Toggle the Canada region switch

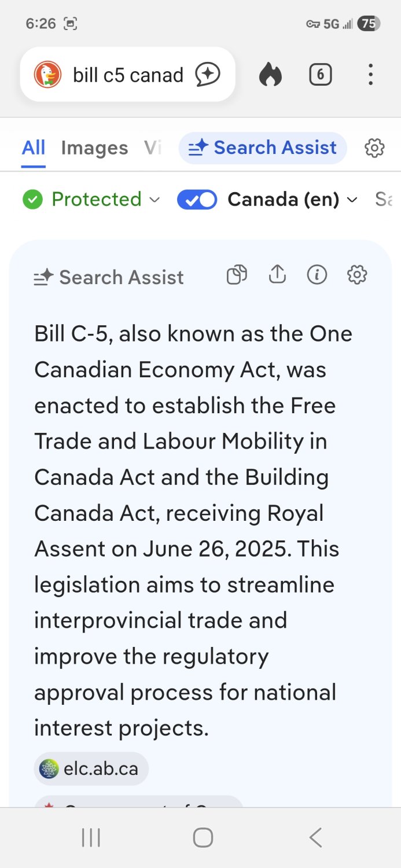(x=197, y=200)
